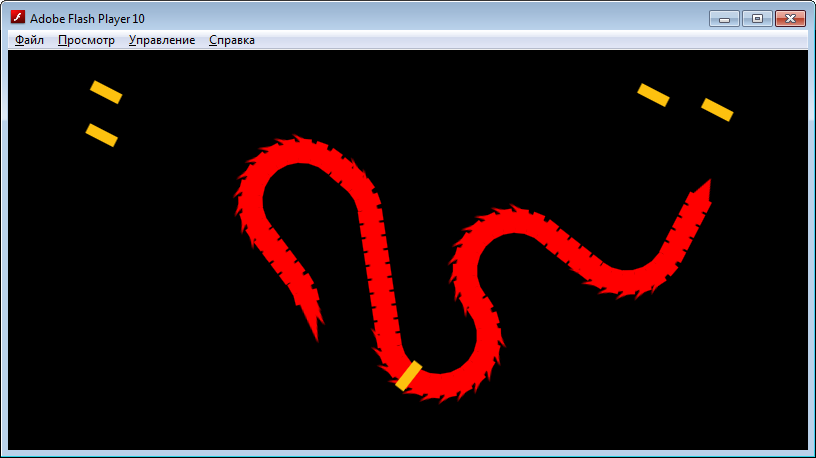The width and height of the screenshot is (816, 458).
Task: Click the Adobe Flash Player title bar icon
Action: coord(18,17)
